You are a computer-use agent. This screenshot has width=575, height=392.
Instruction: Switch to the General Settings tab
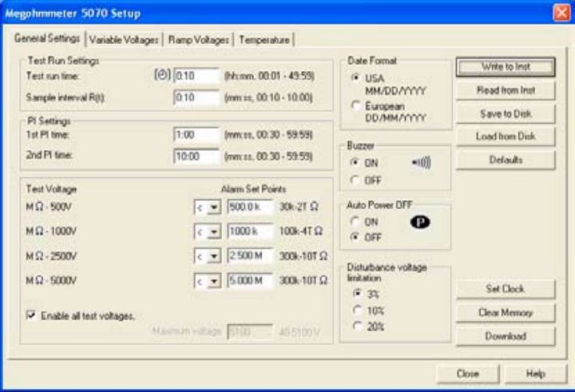47,38
